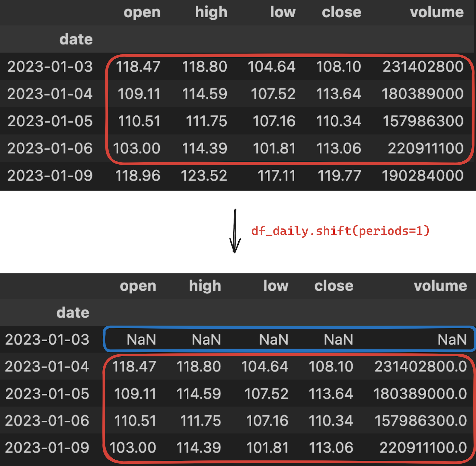Screen dimensions: 476x466
Task: Click the 'date' index label in top table
Action: pos(76,39)
